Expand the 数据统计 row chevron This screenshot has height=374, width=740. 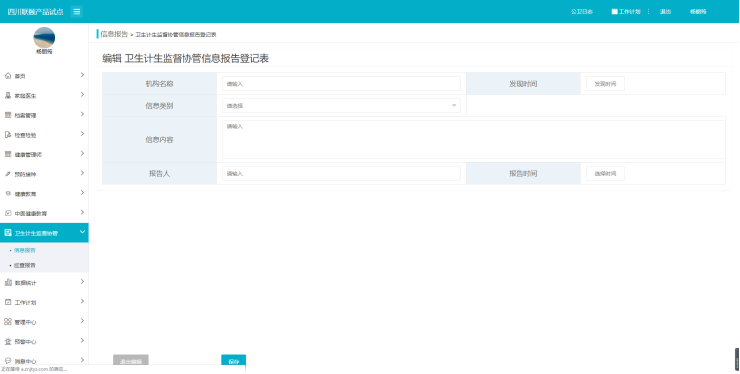pyautogui.click(x=82, y=282)
